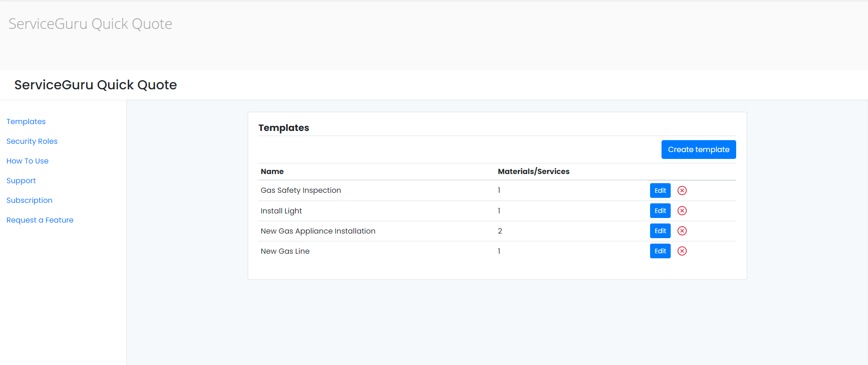Open the Templates sidebar link
This screenshot has width=868, height=365.
pos(26,122)
